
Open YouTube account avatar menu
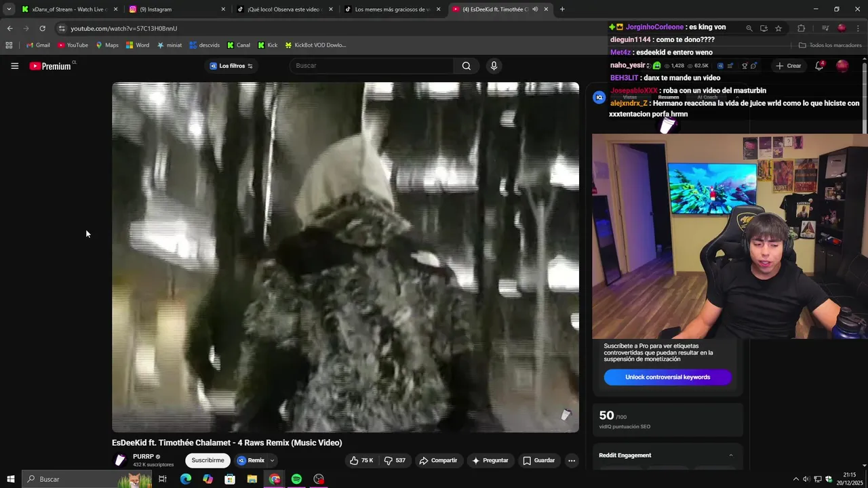[842, 66]
